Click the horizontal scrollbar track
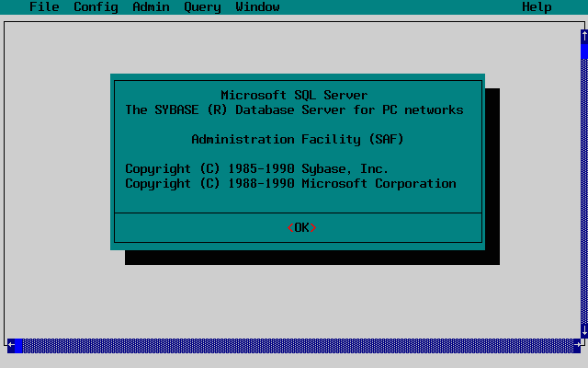The height and width of the screenshot is (368, 588). click(x=298, y=346)
